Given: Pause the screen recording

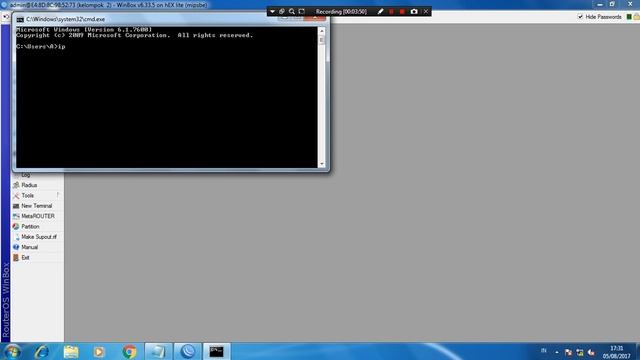Looking at the screenshot, I should click(391, 11).
